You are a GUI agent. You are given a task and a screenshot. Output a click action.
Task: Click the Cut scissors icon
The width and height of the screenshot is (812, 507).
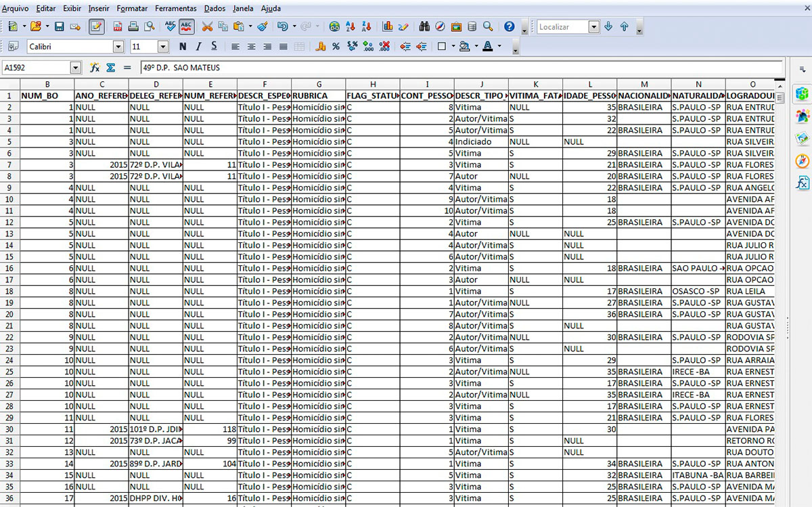(x=207, y=27)
